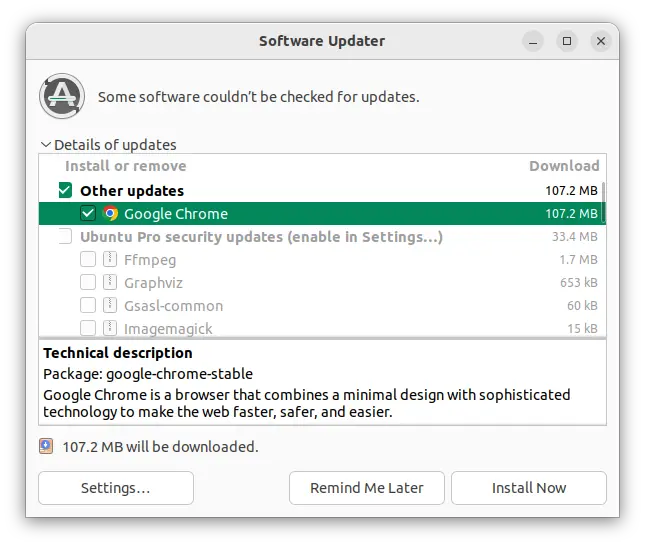Viewport: 645px width, 546px height.
Task: Collapse the Details of updates expander
Action: pyautogui.click(x=46, y=145)
